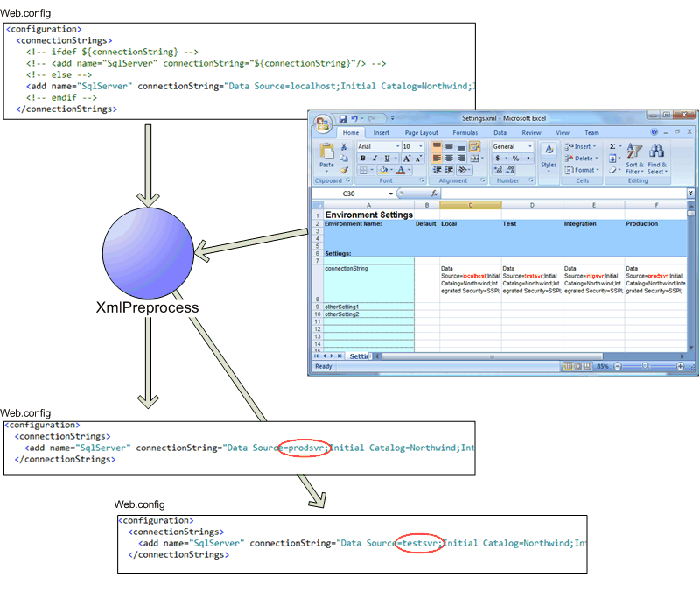Viewport: 700px width, 592px height.
Task: Open the Font group dialog launcher
Action: 422,180
